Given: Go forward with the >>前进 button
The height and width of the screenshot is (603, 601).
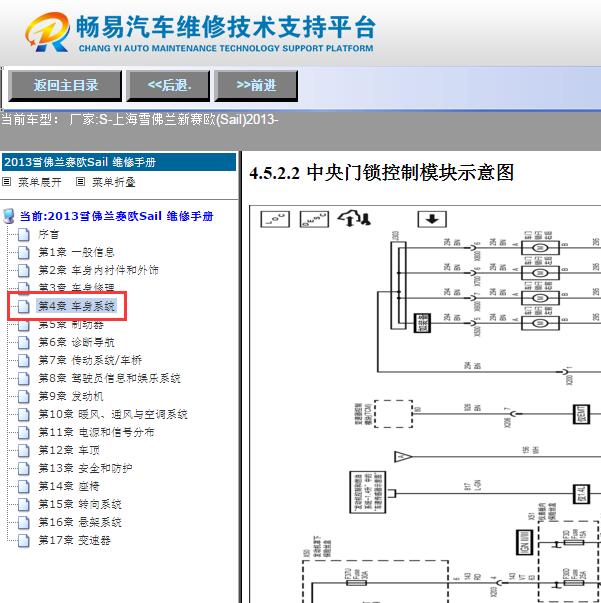Looking at the screenshot, I should tap(256, 85).
